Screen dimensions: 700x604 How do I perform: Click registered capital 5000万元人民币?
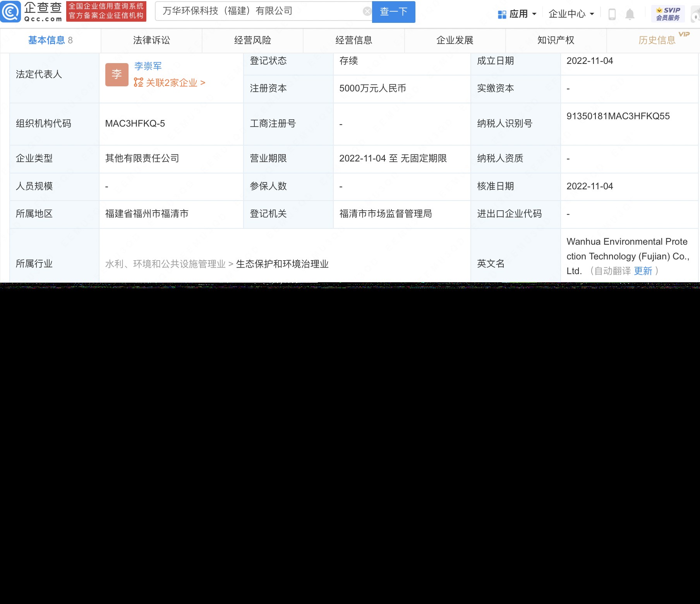pos(372,88)
